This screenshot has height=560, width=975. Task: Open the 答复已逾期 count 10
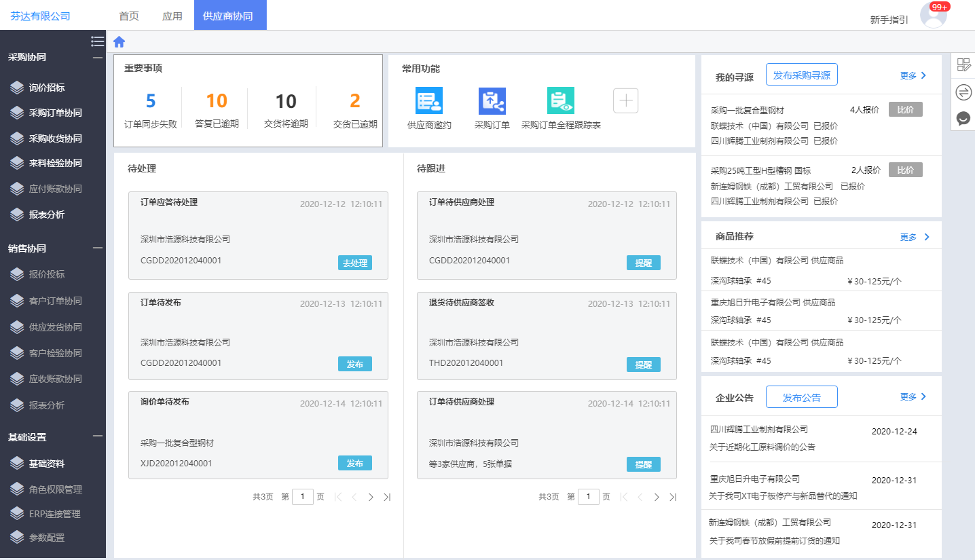(217, 101)
